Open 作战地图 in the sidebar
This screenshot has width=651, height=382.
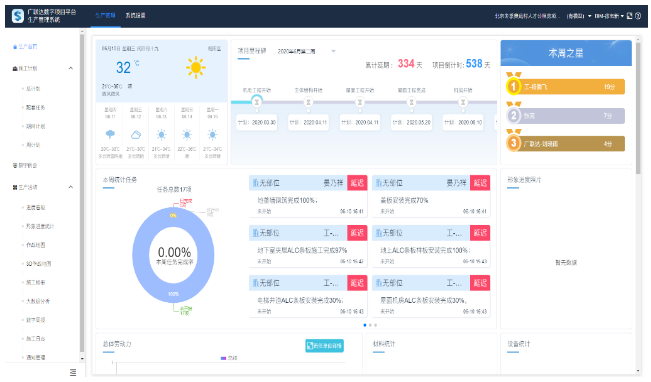[x=35, y=245]
